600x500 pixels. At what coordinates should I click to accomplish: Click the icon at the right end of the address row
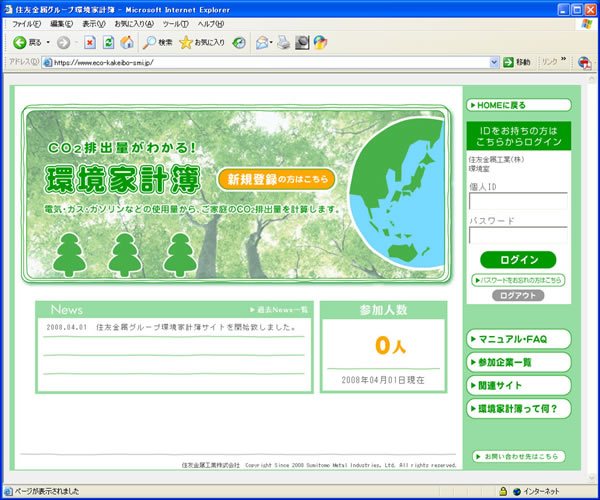coord(584,62)
